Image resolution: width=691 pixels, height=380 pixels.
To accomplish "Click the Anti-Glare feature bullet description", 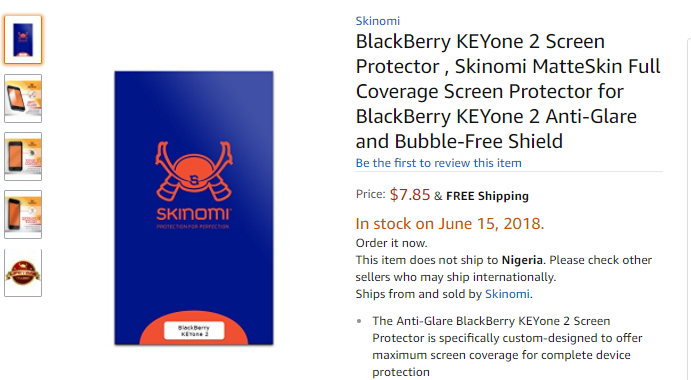I will (507, 346).
